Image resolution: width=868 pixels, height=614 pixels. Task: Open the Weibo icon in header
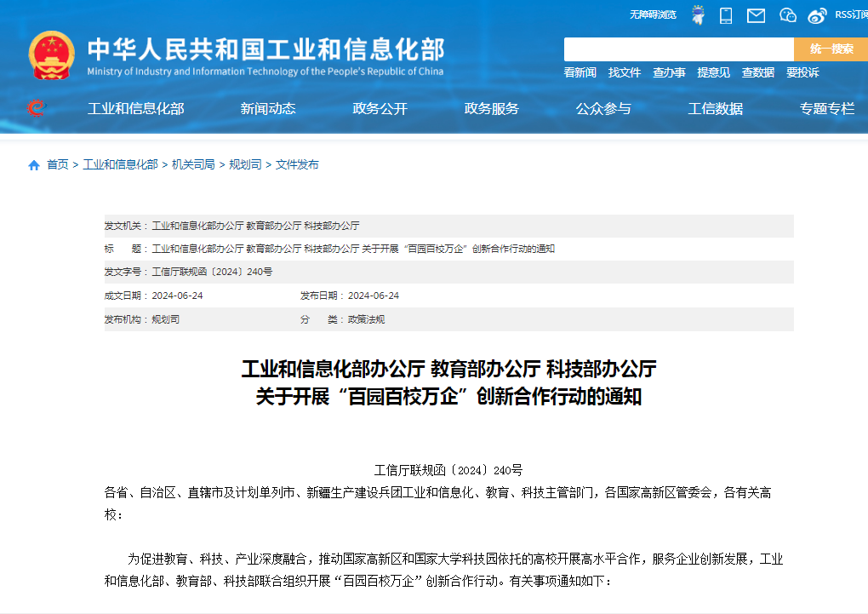[x=817, y=14]
